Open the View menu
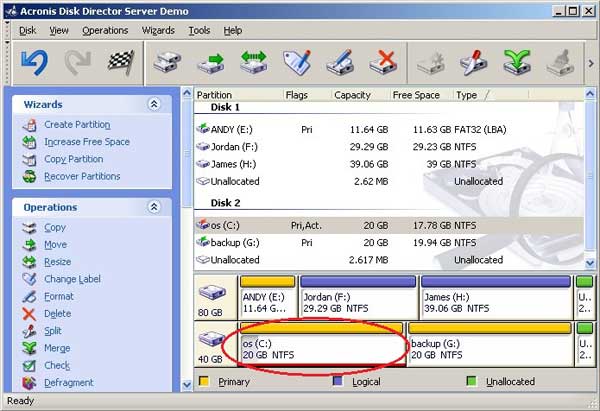Screen dimensions: 600x411 tap(59, 30)
